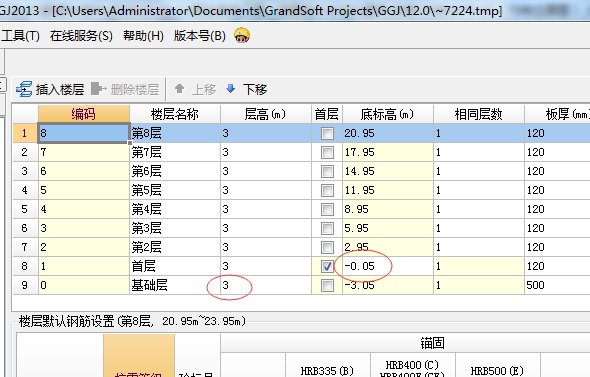
Task: Open the 帮助(H) menu
Action: [x=143, y=36]
